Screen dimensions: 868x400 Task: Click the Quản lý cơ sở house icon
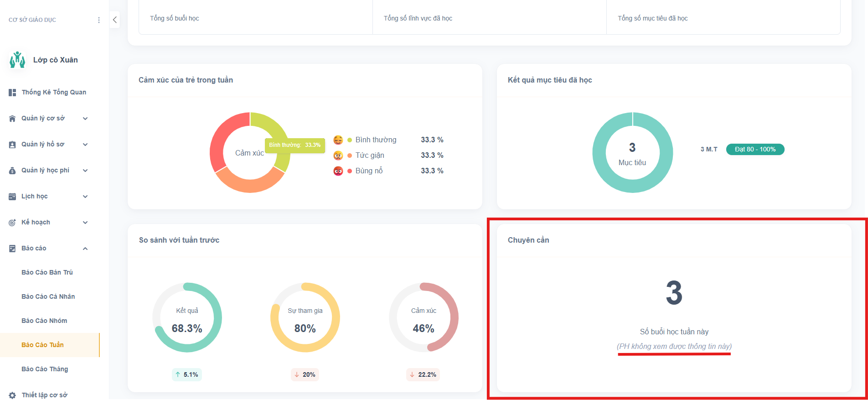(x=12, y=119)
